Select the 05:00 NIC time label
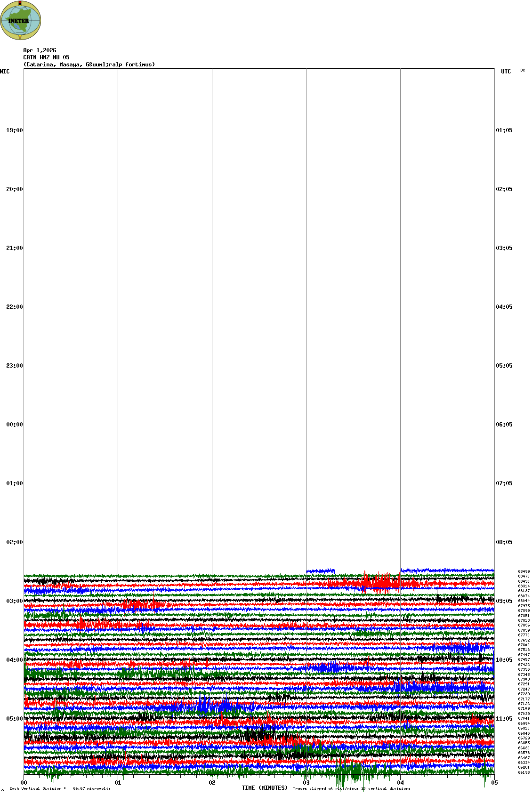 [x=14, y=719]
